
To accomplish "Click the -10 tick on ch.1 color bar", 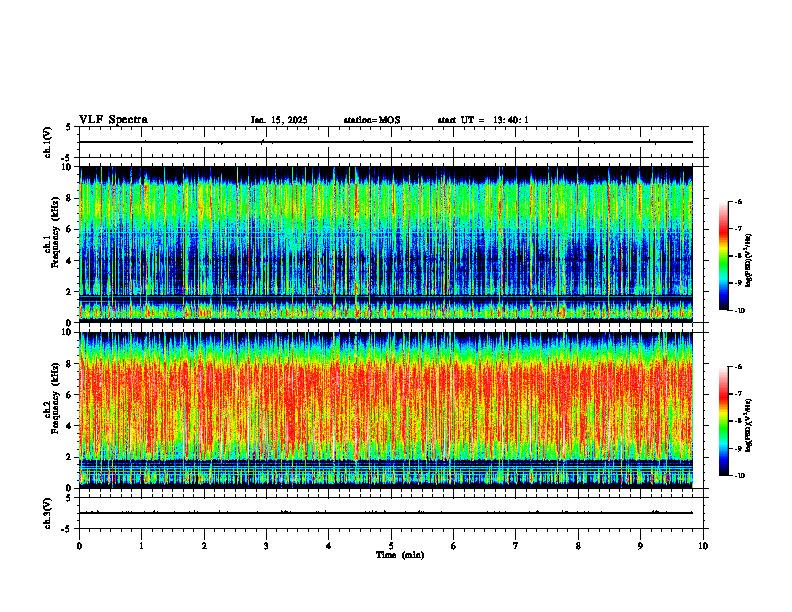I will tap(739, 311).
